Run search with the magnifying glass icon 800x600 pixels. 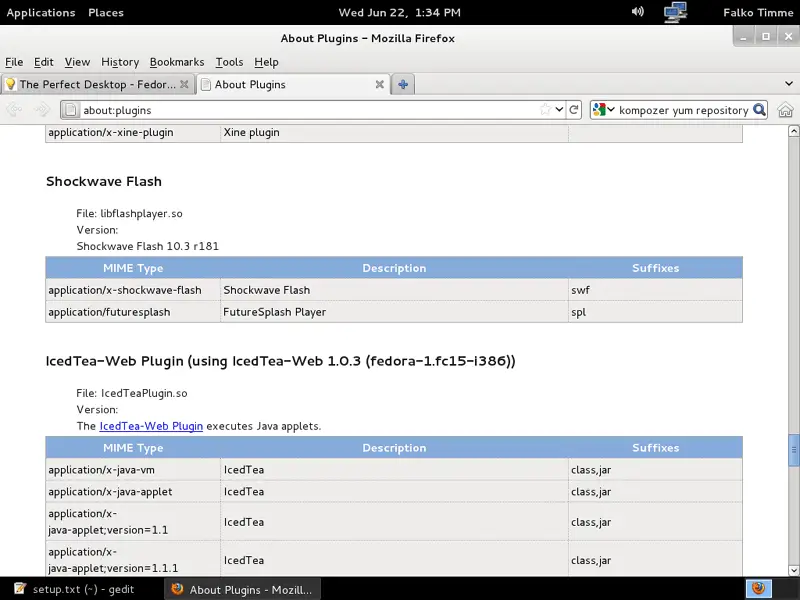point(759,110)
